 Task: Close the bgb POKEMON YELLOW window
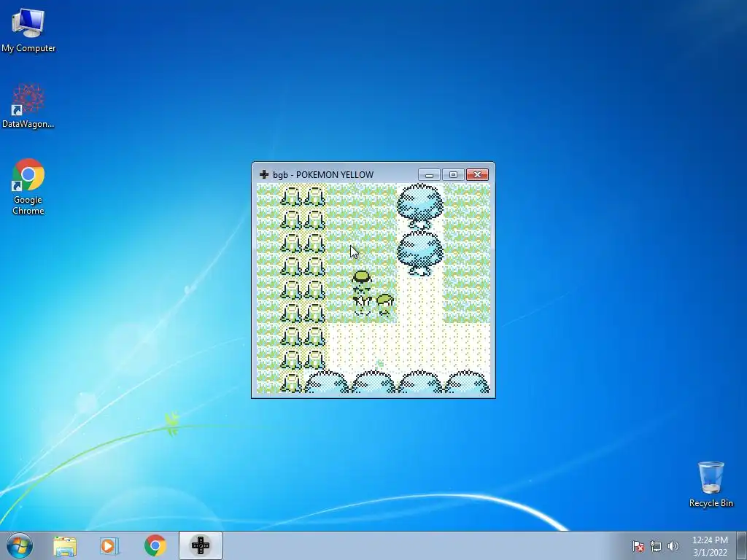[477, 175]
